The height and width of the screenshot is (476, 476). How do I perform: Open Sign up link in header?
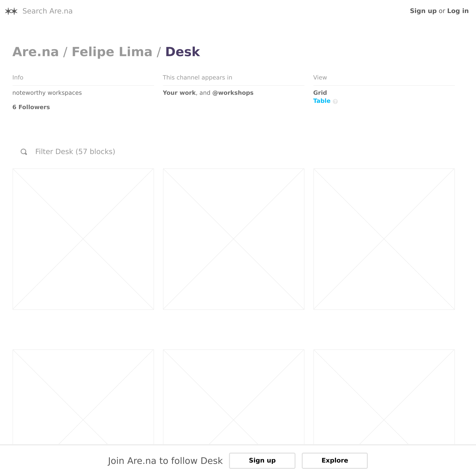coord(423,11)
